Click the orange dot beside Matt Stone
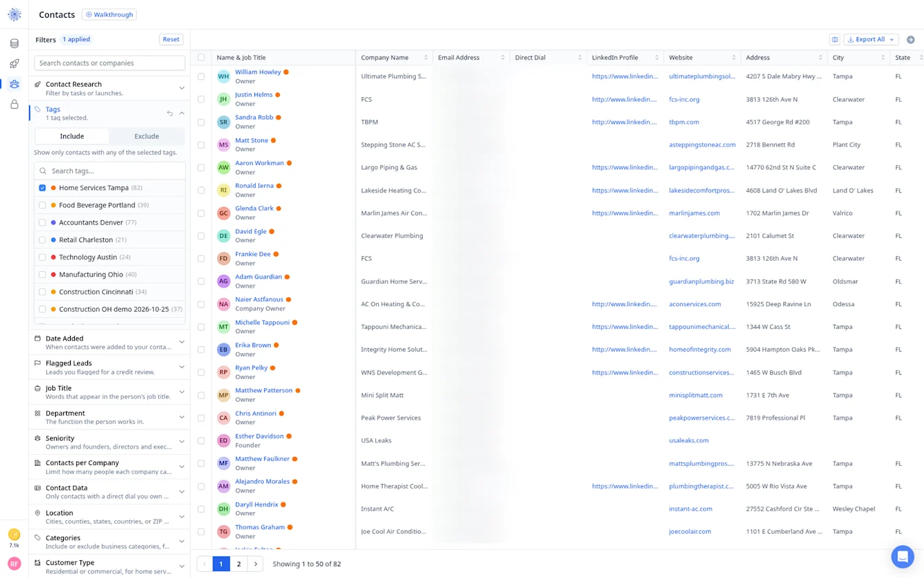 tap(274, 140)
